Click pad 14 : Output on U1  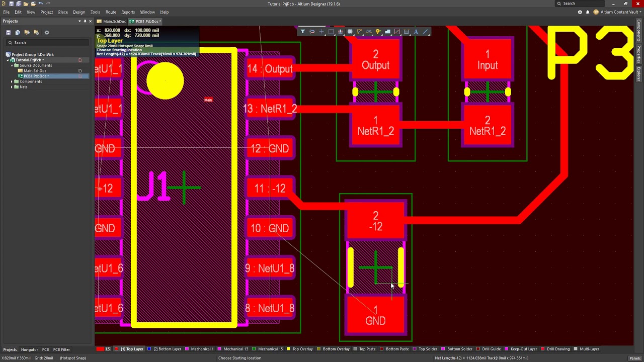point(270,69)
